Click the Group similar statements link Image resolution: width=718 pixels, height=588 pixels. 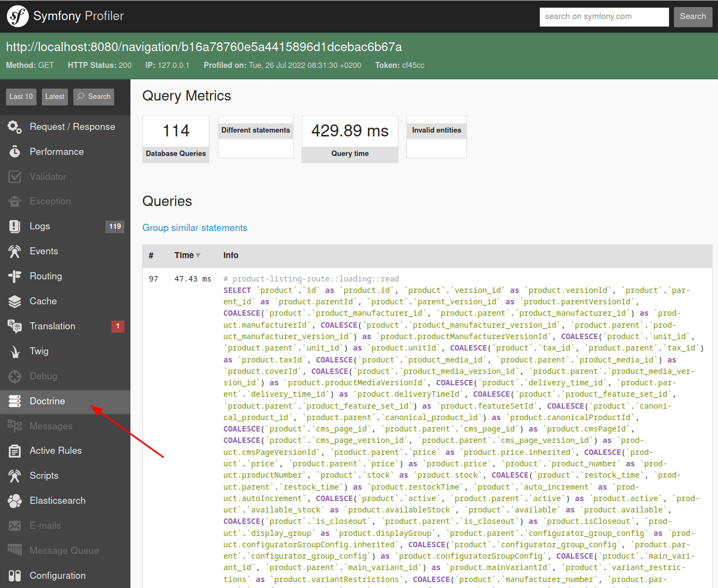click(195, 228)
